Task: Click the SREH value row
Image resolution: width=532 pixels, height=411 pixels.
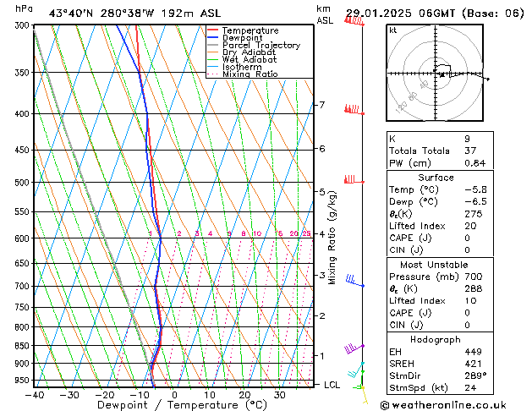Action: click(437, 364)
